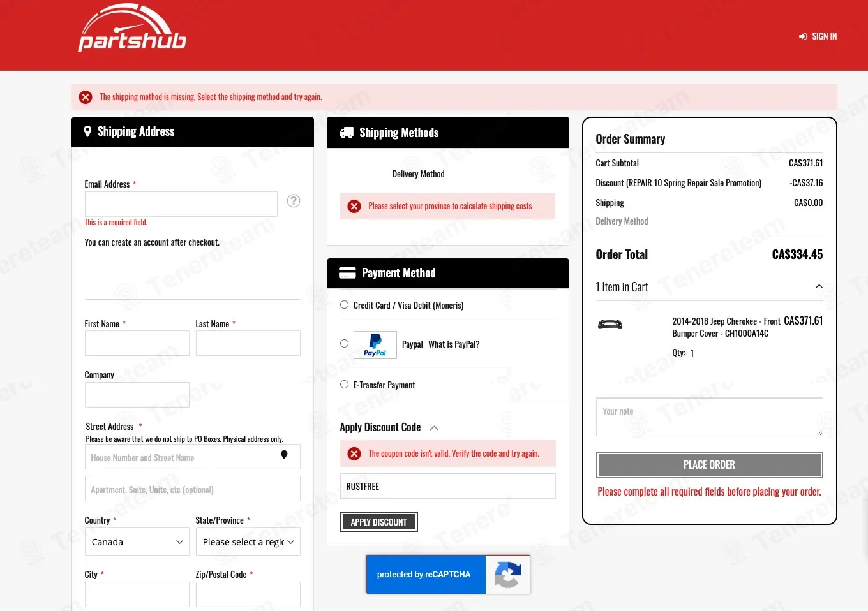Click the Discount (REPAIR 10 Spring Repair Sale Promotion) label

(x=678, y=183)
